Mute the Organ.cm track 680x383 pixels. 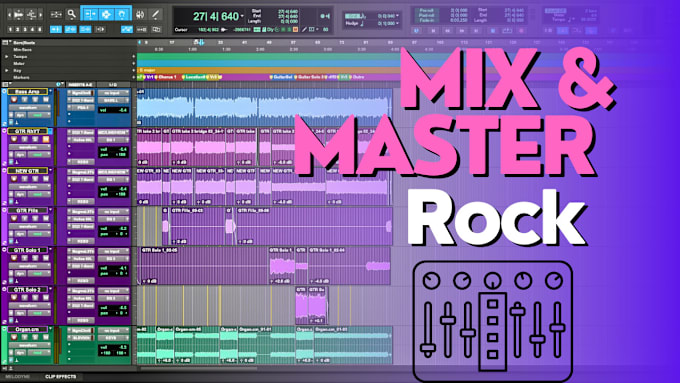tap(46, 337)
